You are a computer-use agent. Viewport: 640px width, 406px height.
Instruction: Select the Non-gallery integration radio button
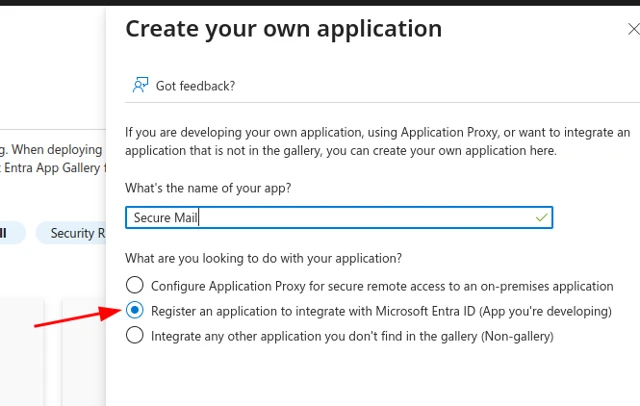point(135,336)
